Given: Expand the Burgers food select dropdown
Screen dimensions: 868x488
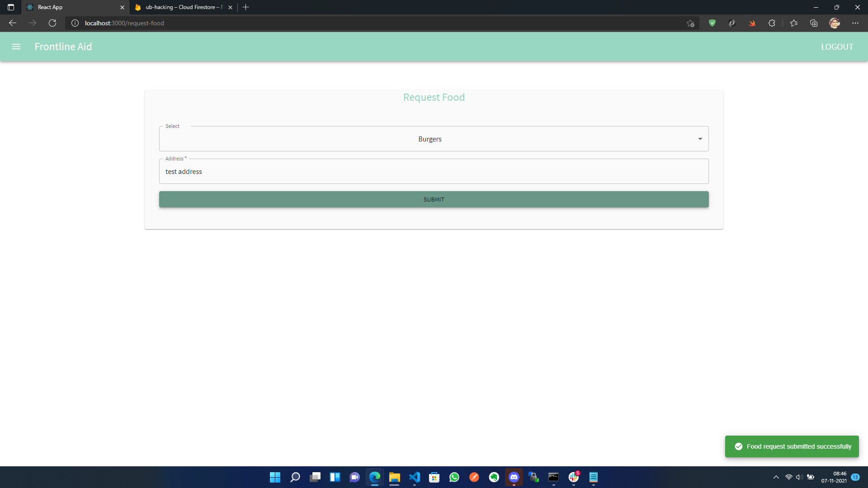Looking at the screenshot, I should [434, 139].
